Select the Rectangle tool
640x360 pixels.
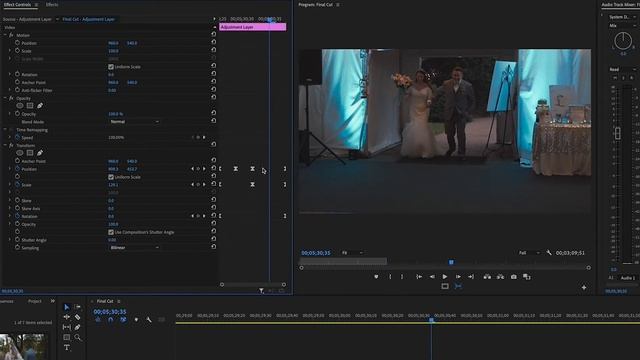click(67, 338)
